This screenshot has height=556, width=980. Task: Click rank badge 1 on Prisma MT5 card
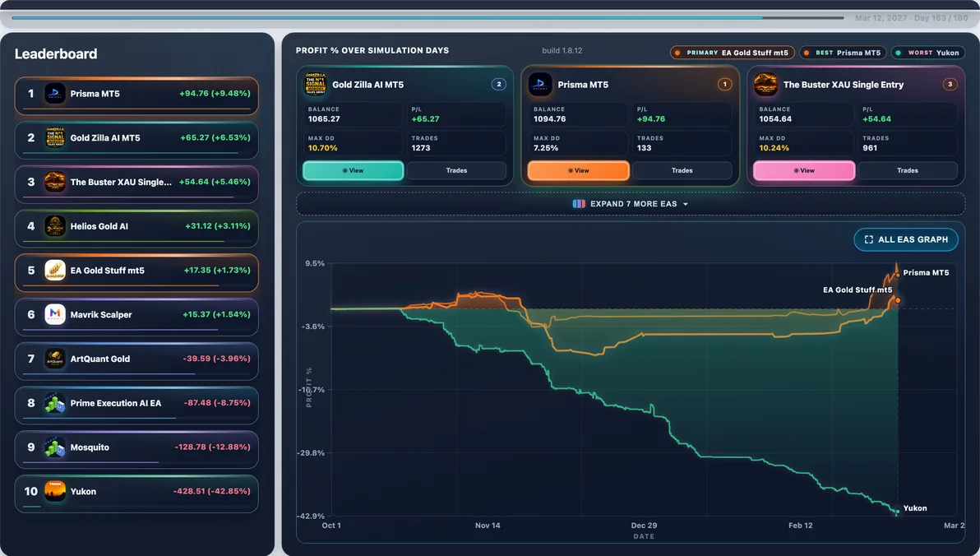pyautogui.click(x=725, y=85)
